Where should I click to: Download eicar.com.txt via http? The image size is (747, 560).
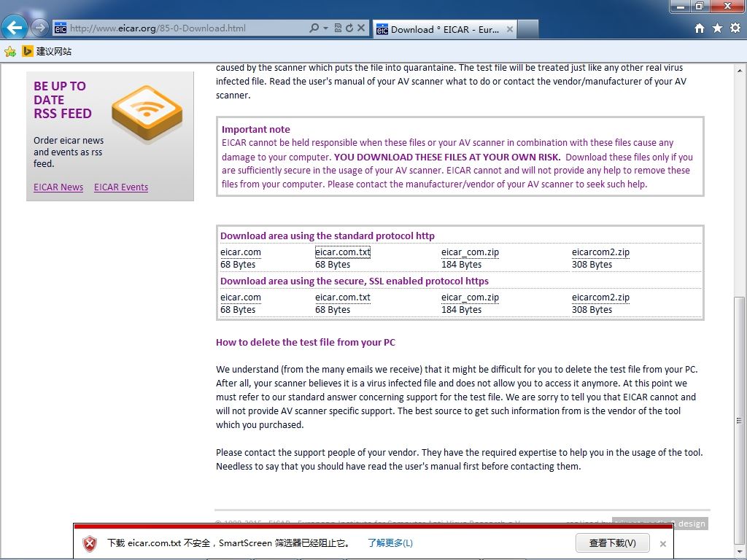click(x=343, y=252)
